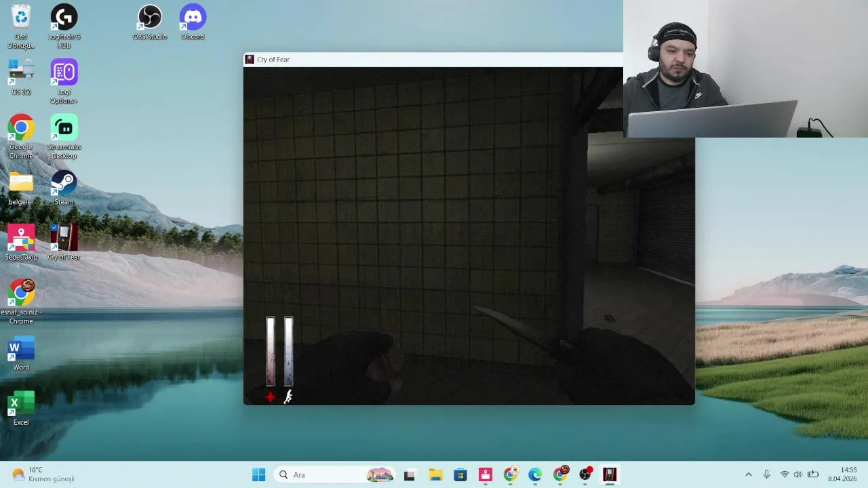Select the OBS Studio desktop icon
The image size is (868, 488).
coord(150,22)
